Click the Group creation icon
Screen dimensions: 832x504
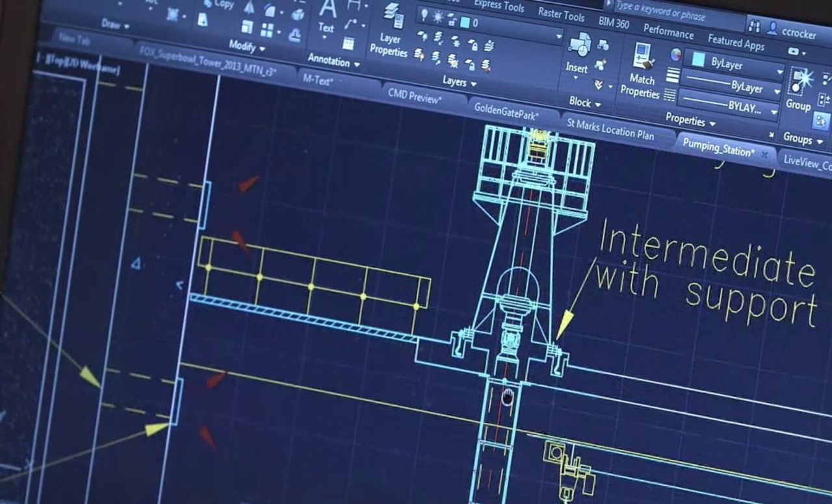798,79
